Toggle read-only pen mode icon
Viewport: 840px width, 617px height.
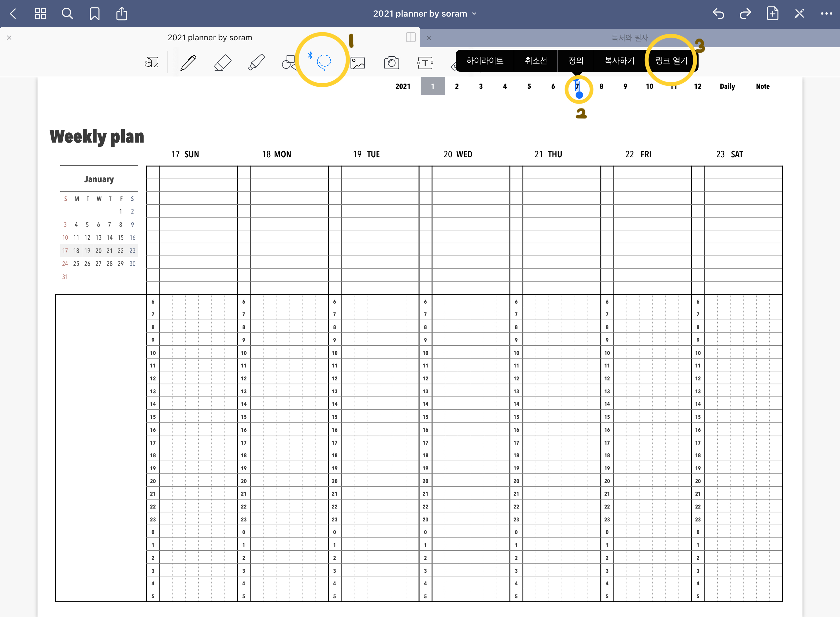coord(799,14)
